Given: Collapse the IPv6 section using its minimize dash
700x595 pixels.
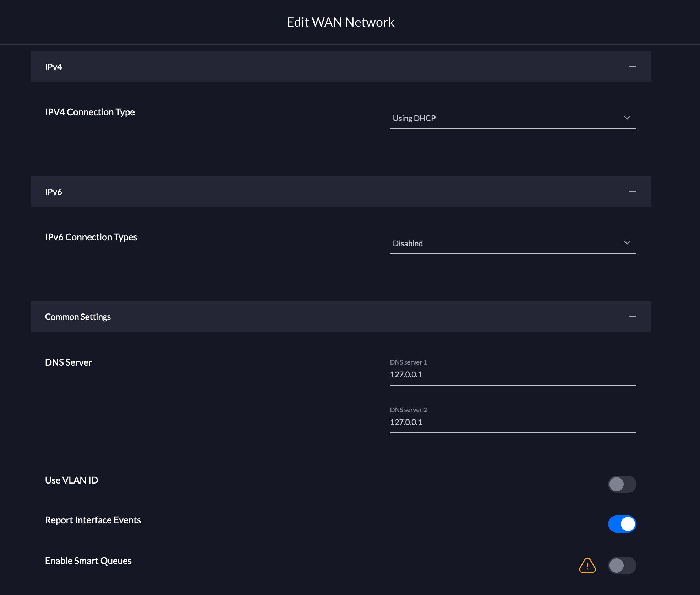Looking at the screenshot, I should coord(633,192).
